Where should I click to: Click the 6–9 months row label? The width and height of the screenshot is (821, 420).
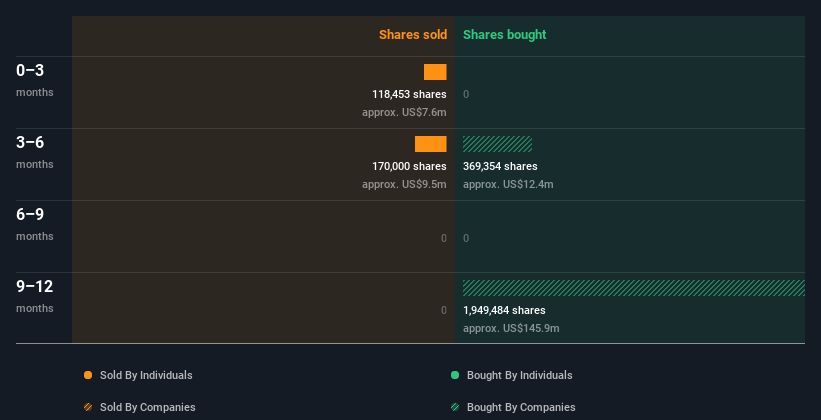point(35,224)
